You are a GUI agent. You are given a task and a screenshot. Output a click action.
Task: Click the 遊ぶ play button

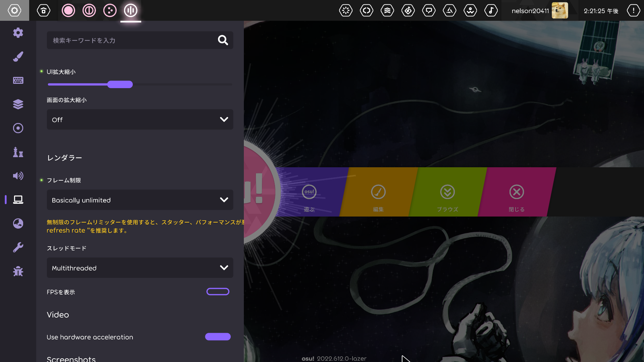pos(309,195)
